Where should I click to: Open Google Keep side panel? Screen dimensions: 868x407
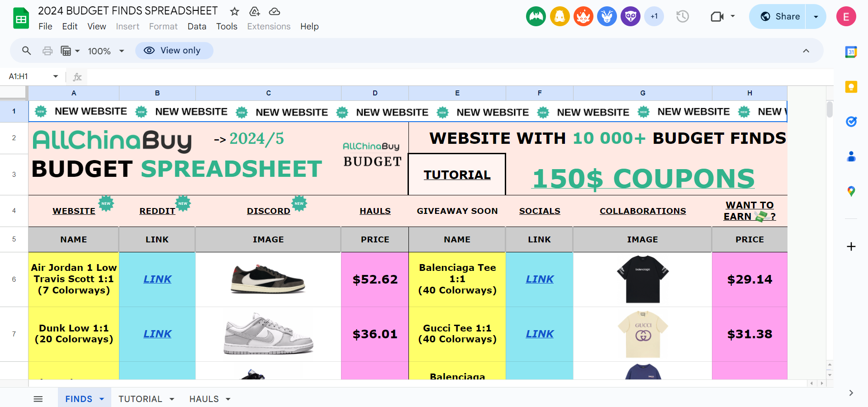click(851, 87)
